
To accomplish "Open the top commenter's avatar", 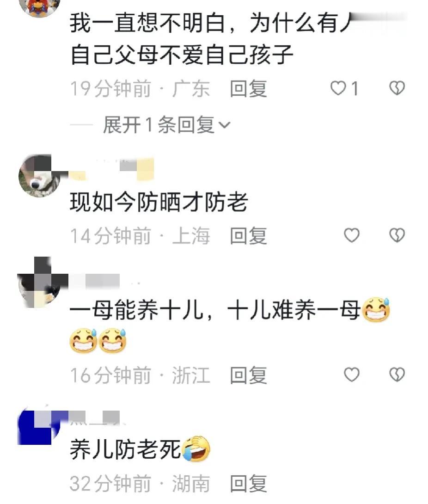I will tap(40, 7).
